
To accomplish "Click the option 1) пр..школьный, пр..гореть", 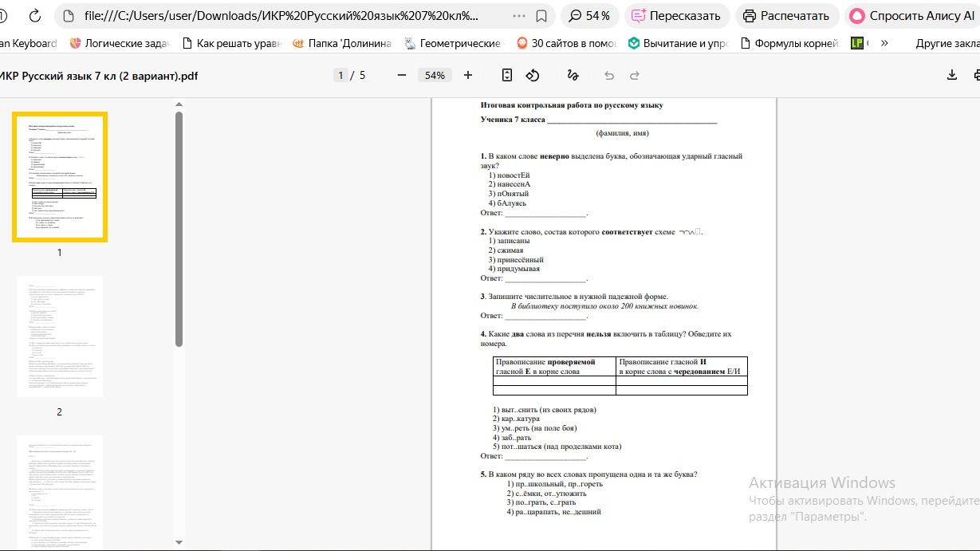I will coord(554,484).
